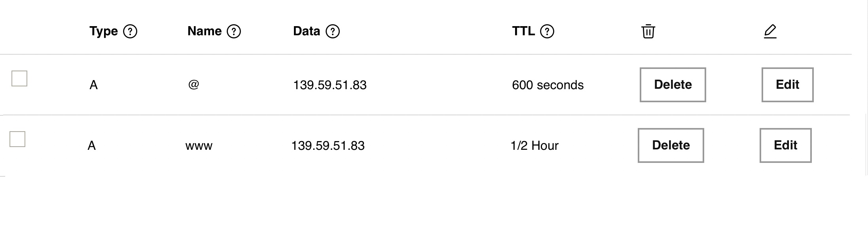868x237 pixels.
Task: Click the 600 seconds TTL value
Action: (x=548, y=85)
